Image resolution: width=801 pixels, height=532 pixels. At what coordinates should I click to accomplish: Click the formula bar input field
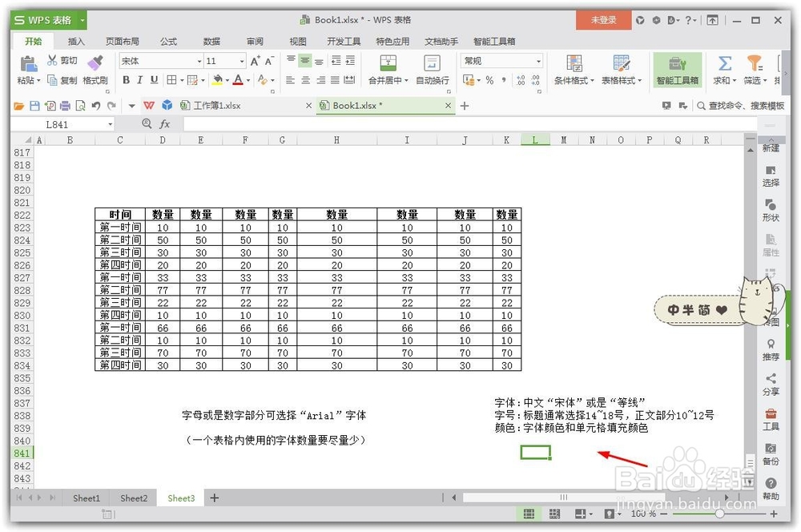click(x=470, y=123)
